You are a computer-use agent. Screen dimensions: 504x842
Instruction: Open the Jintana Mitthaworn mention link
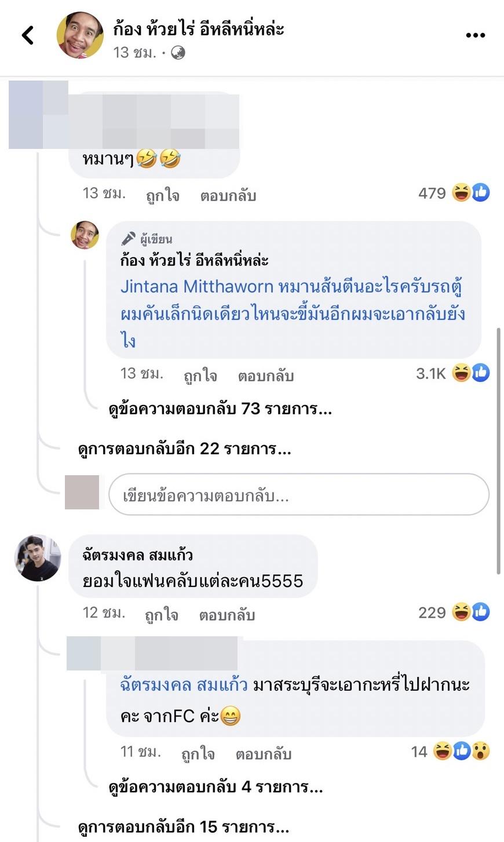[196, 286]
